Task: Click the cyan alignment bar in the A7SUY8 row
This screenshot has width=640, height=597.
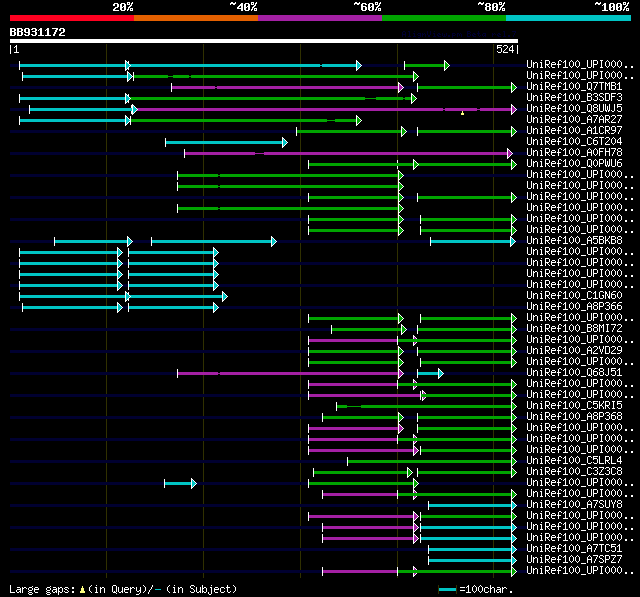Action: [473, 506]
